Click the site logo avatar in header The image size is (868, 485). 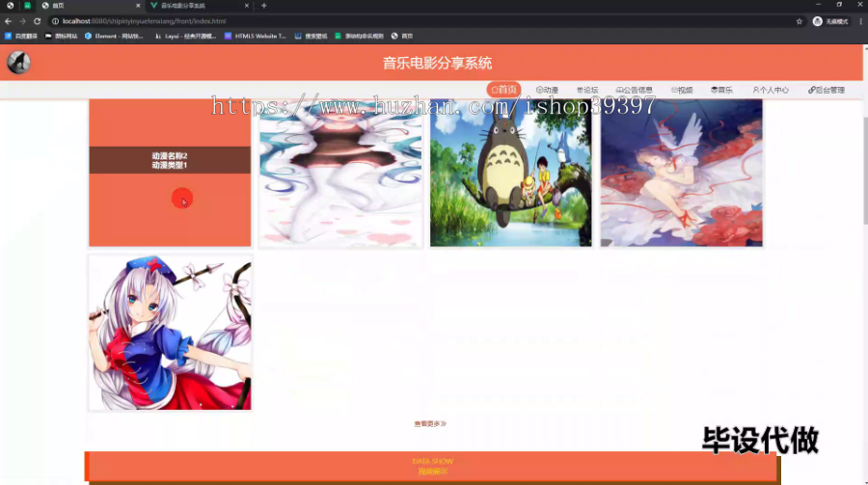pyautogui.click(x=19, y=63)
